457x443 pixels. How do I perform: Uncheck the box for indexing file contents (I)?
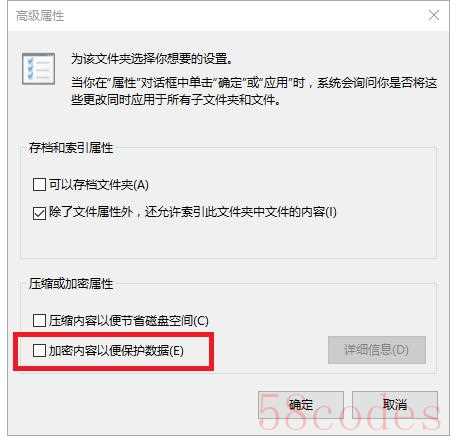tap(39, 213)
